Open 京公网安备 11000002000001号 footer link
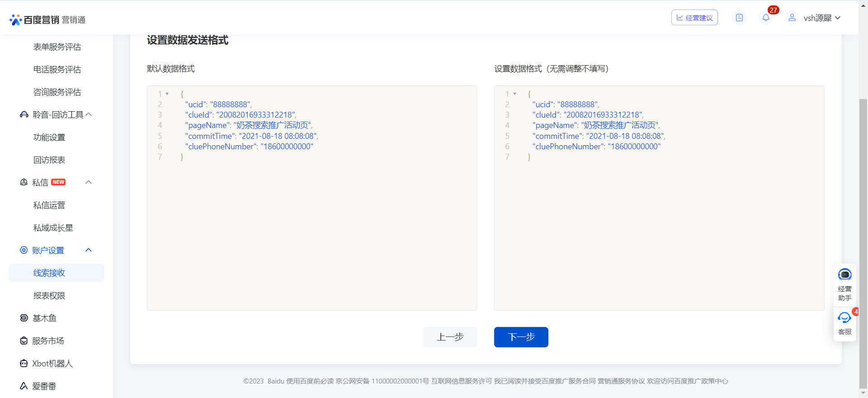Image resolution: width=868 pixels, height=398 pixels. (382, 381)
